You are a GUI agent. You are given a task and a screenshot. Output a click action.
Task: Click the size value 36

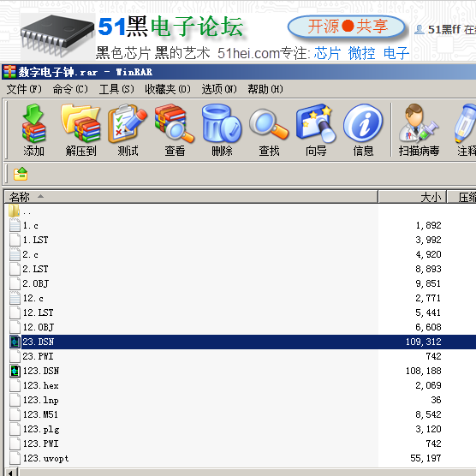tap(437, 400)
